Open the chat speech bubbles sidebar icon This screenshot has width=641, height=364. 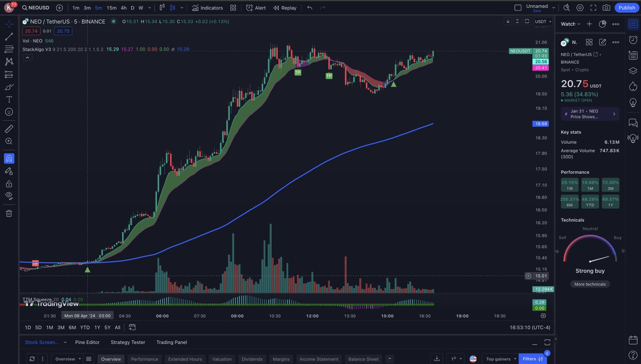coord(633,123)
